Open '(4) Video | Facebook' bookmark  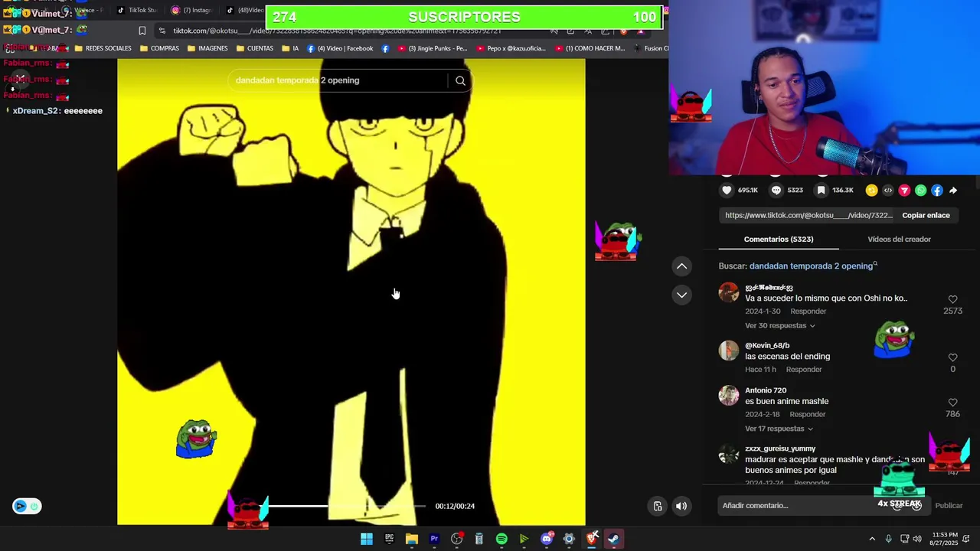(x=340, y=48)
